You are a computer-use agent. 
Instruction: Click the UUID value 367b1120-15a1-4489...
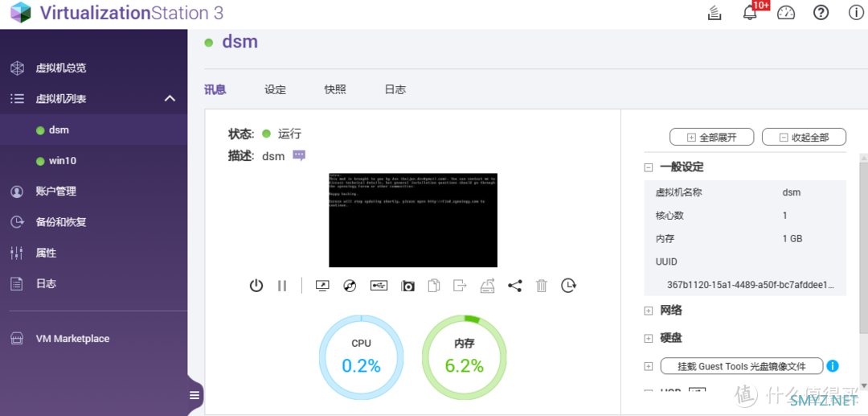pyautogui.click(x=751, y=285)
